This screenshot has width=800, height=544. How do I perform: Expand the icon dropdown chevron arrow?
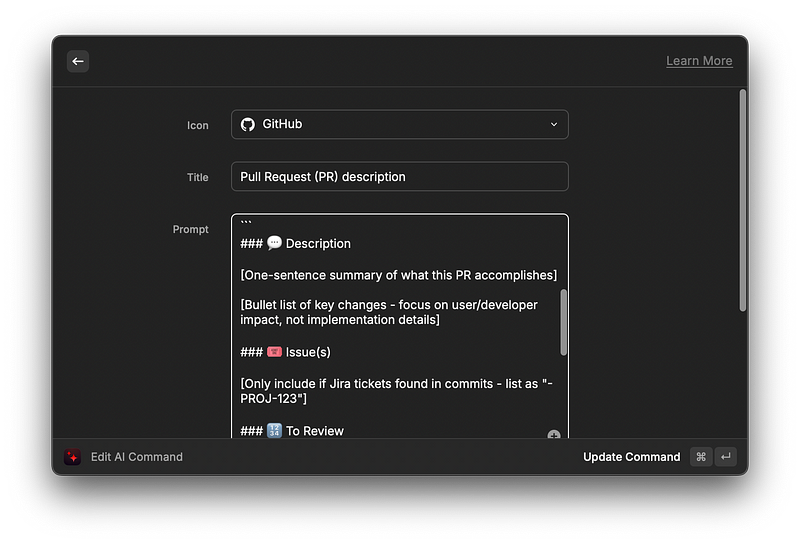(x=554, y=125)
